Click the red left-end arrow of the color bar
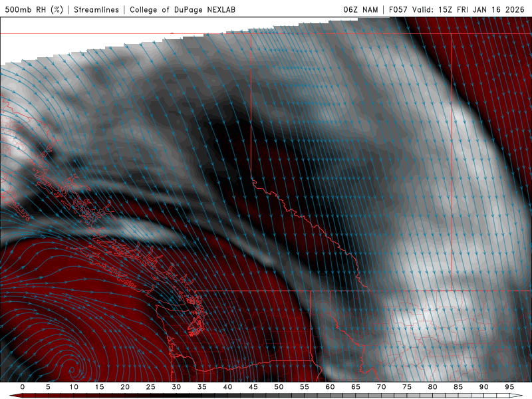The width and height of the screenshot is (532, 399). click(x=15, y=396)
